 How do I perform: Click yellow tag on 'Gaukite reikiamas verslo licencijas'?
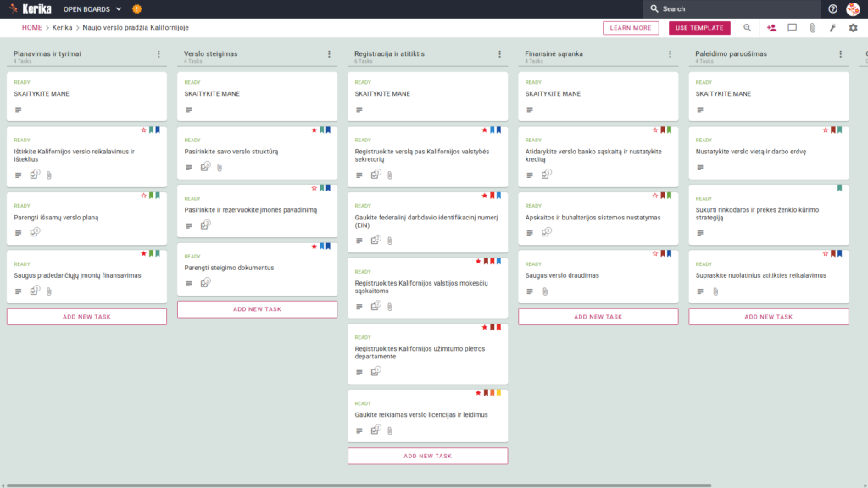pyautogui.click(x=498, y=393)
